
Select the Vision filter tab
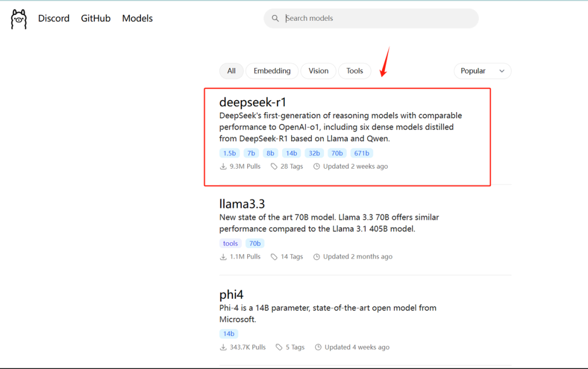318,71
